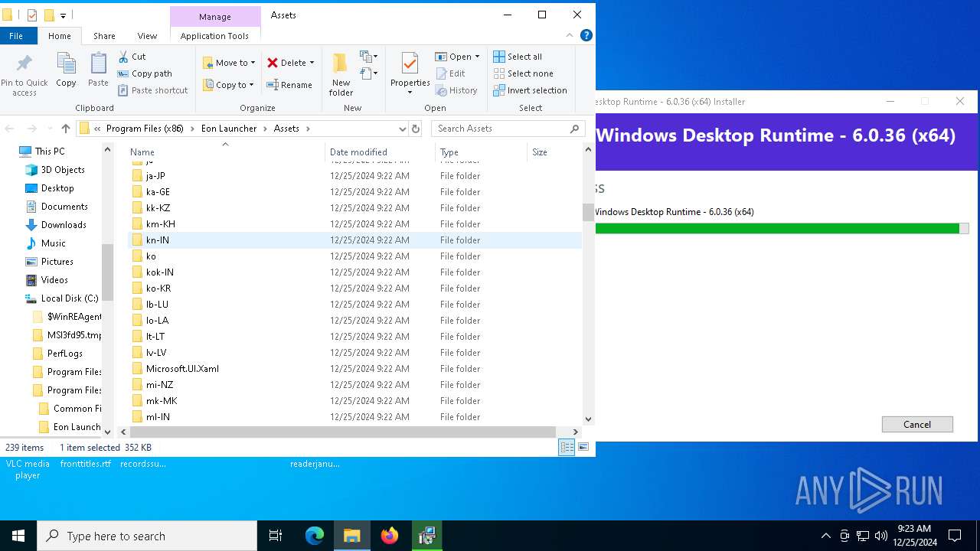Click Eon Launcher in address path

(229, 129)
